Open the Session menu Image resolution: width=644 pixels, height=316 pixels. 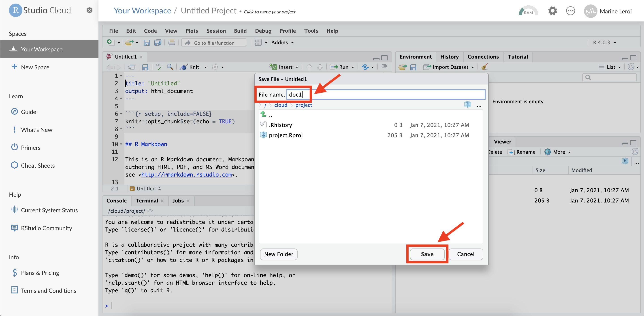[216, 31]
